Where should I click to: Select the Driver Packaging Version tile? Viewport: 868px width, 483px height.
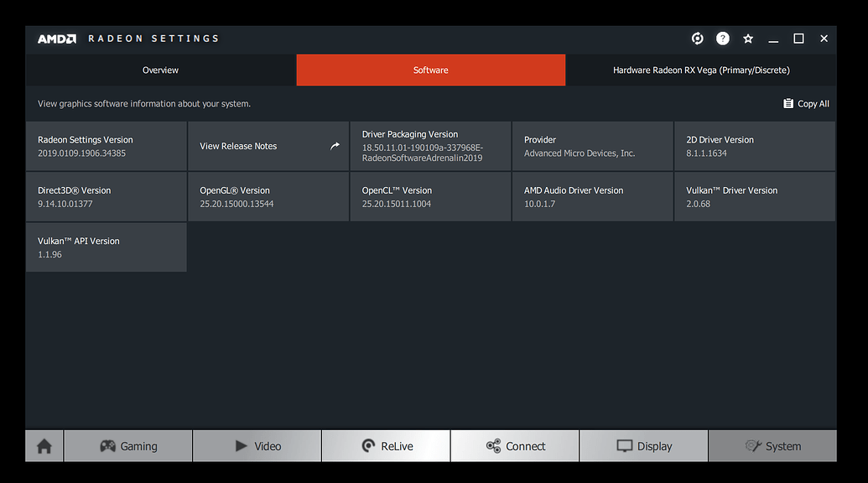coord(431,146)
